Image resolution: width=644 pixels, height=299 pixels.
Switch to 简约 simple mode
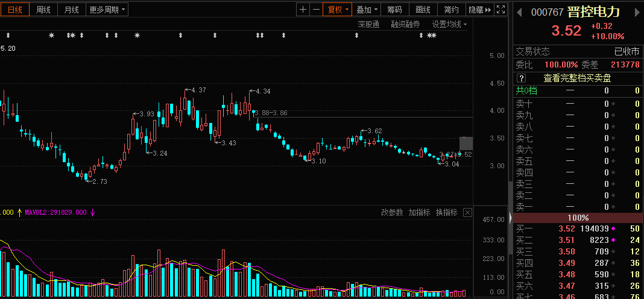pyautogui.click(x=452, y=10)
